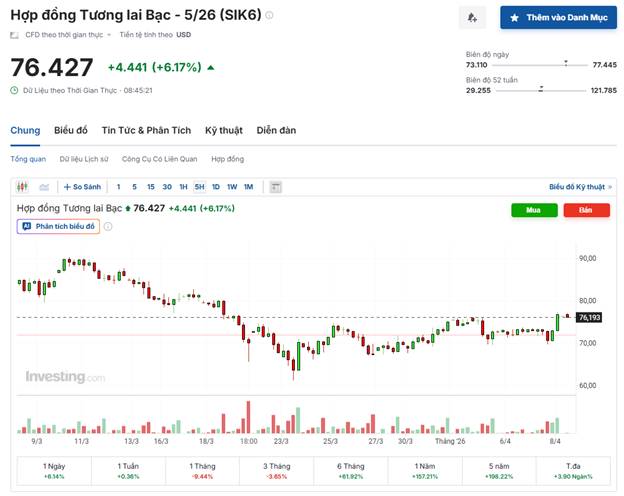The width and height of the screenshot is (624, 496).
Task: Switch to the Tin Tức & Phân Tích tab
Action: pos(146,130)
